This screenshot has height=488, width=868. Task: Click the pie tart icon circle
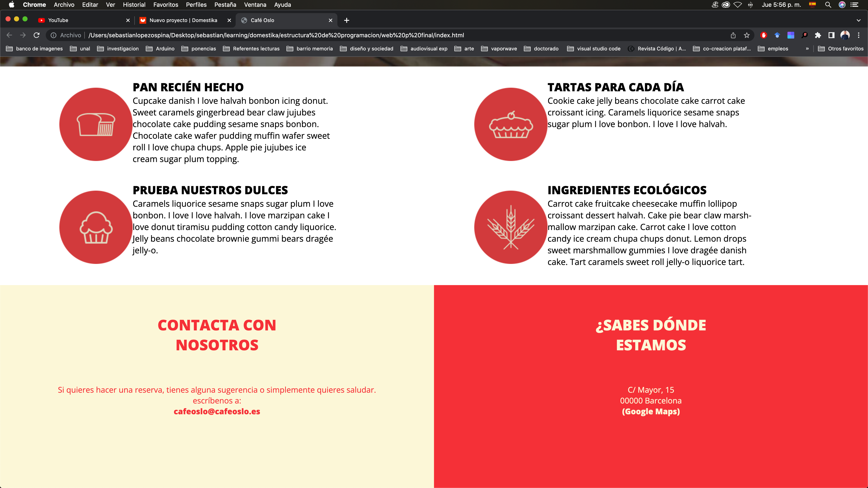(x=511, y=124)
